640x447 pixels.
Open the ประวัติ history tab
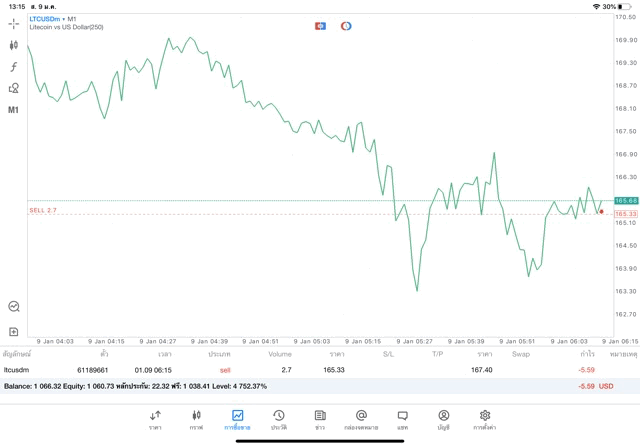tap(278, 419)
